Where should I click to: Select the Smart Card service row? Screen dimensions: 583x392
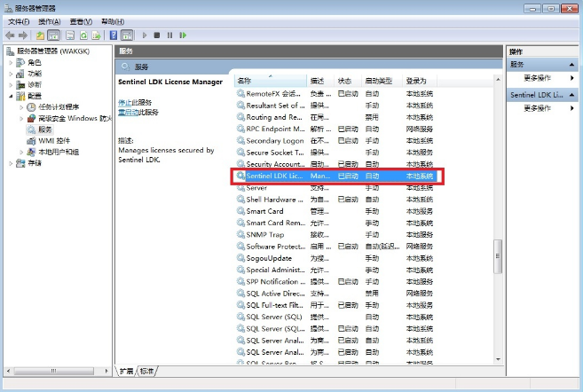[336, 211]
